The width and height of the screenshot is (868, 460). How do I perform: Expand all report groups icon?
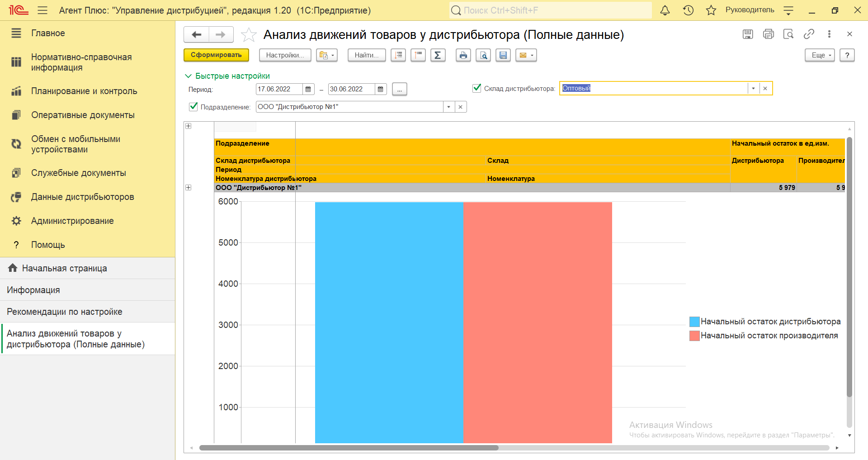pyautogui.click(x=398, y=55)
